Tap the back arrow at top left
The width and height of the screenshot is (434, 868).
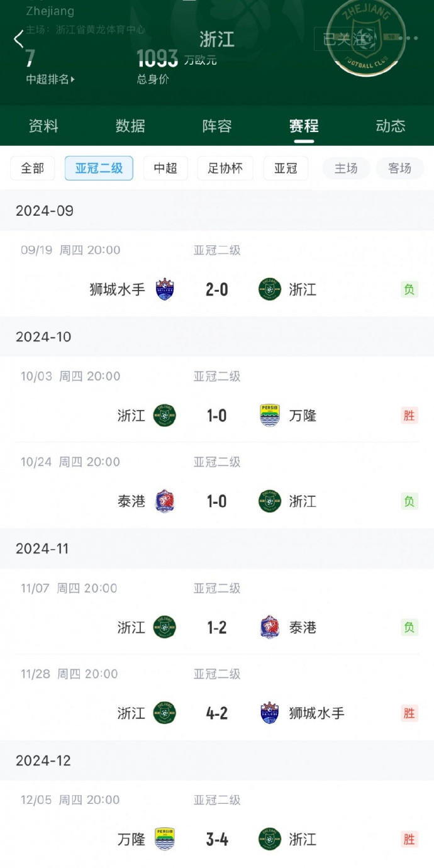pos(18,39)
